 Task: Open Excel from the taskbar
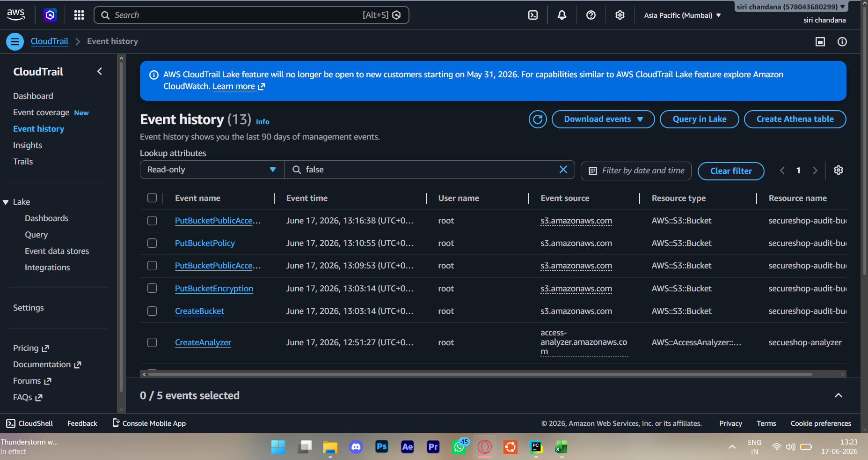point(562,447)
